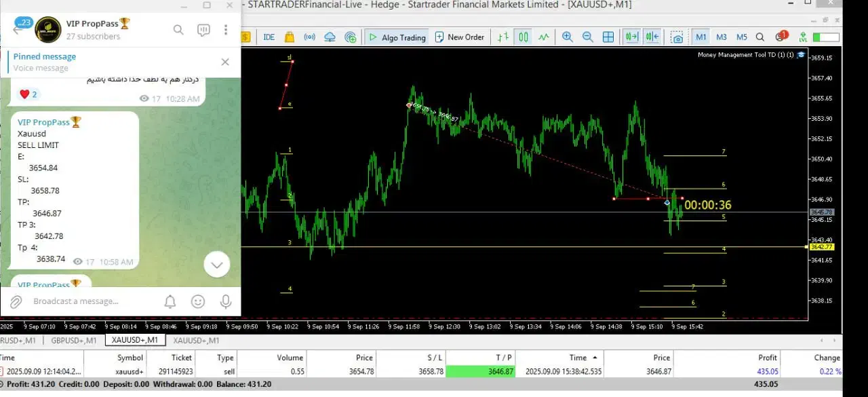Sort trades by the Time column header
868x397 pixels.
(578, 358)
